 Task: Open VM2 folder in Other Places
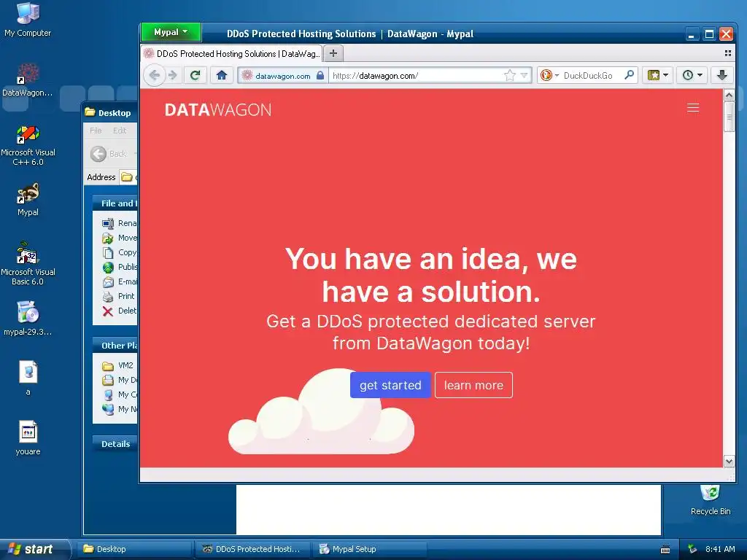(x=117, y=366)
